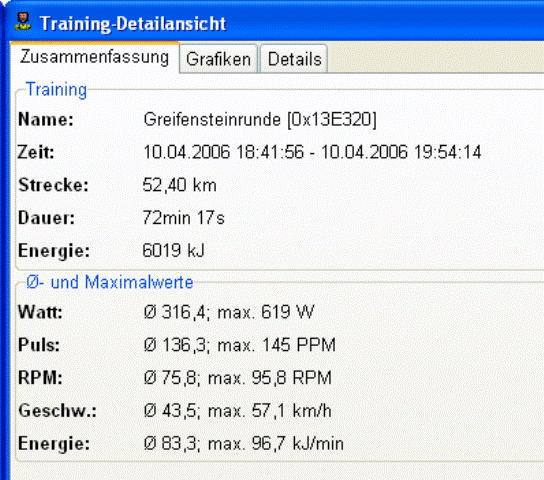The image size is (544, 480).
Task: Click the Watt average and max value
Action: [x=229, y=312]
